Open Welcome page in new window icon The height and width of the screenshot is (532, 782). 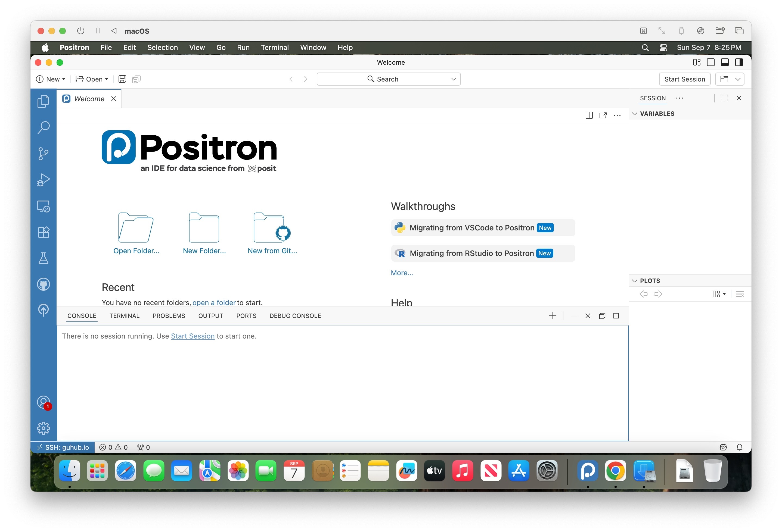click(x=603, y=115)
